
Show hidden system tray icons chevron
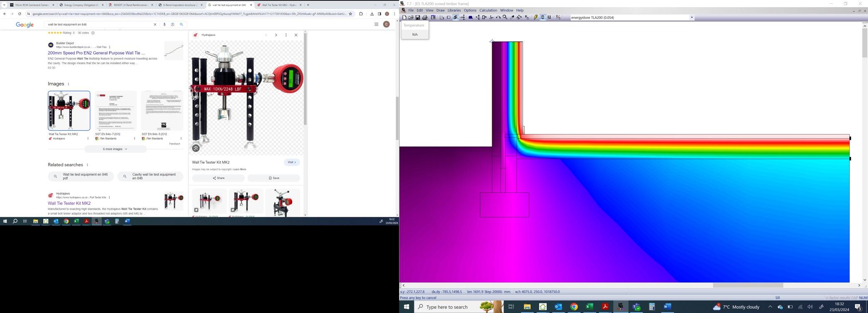point(770,307)
